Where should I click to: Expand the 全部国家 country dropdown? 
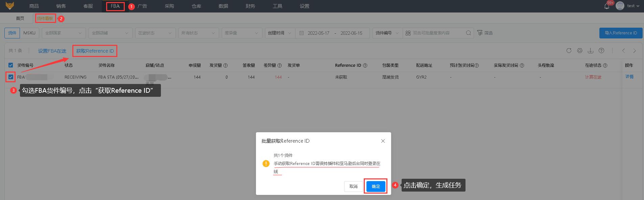click(x=64, y=33)
